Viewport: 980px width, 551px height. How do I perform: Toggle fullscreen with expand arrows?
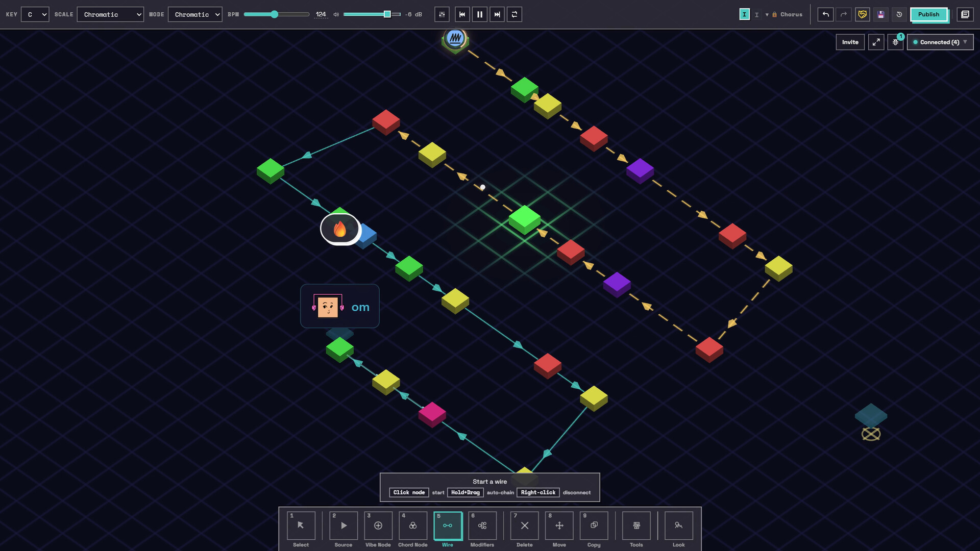pyautogui.click(x=876, y=42)
